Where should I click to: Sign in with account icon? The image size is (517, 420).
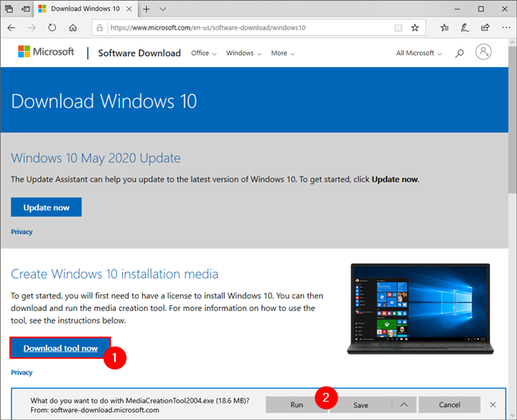(x=483, y=52)
